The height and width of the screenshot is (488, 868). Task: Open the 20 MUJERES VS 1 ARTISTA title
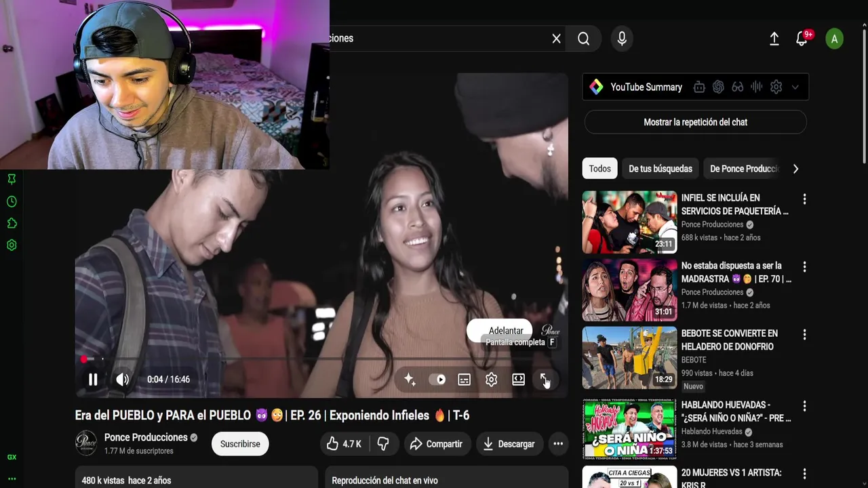pos(732,479)
